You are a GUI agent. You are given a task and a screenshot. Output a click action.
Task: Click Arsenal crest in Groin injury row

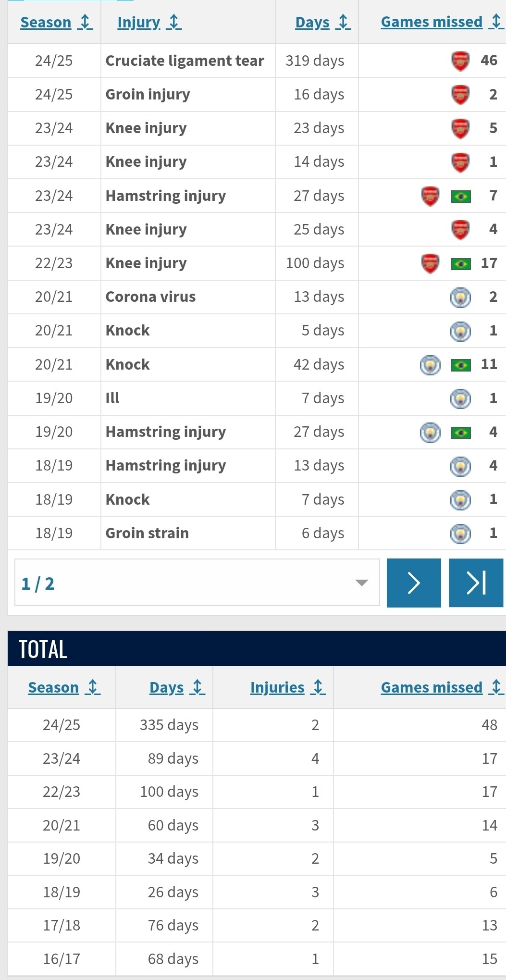[460, 95]
